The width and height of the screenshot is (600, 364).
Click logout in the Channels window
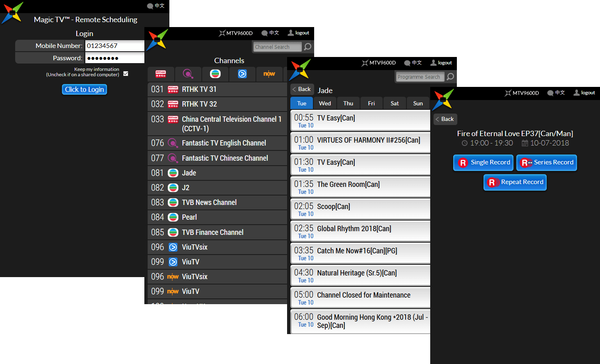[x=299, y=33]
